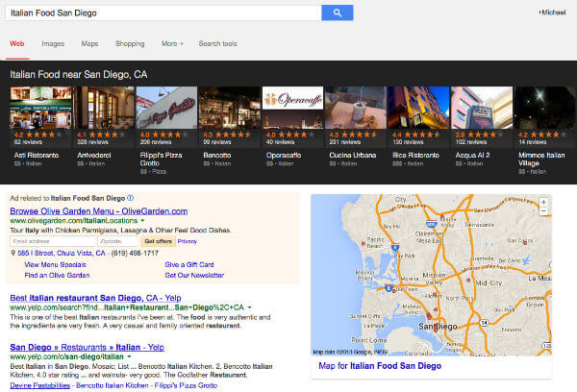Open the Mimmos Italian Village photo

click(545, 108)
